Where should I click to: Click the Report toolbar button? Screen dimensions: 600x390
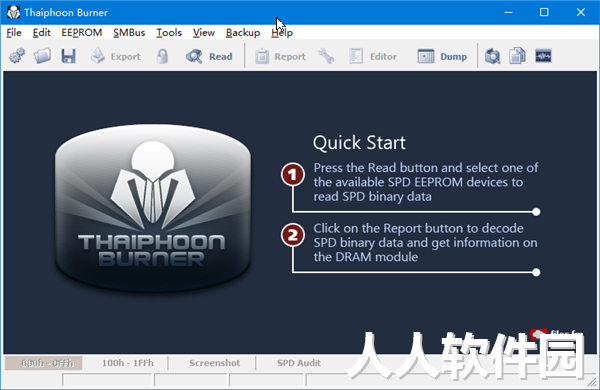click(x=280, y=56)
